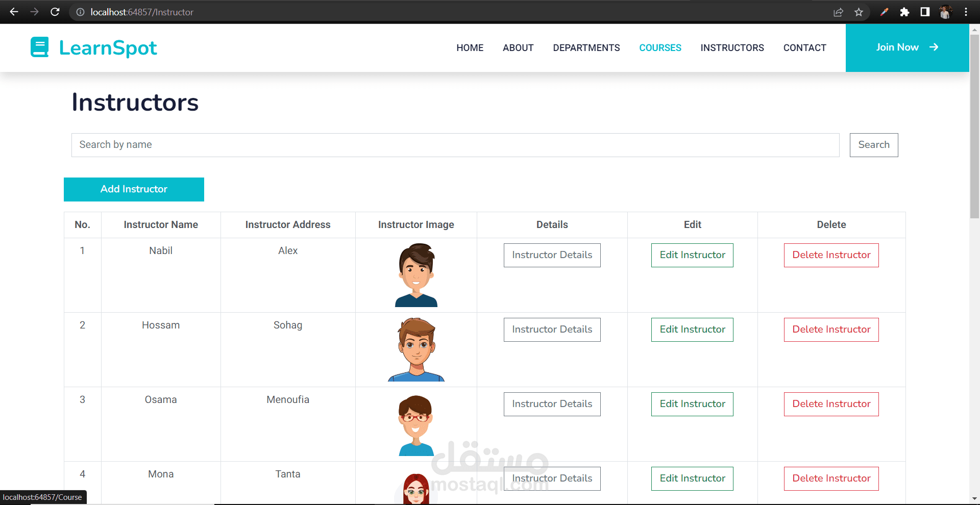
Task: Click the address bar URL
Action: [142, 12]
